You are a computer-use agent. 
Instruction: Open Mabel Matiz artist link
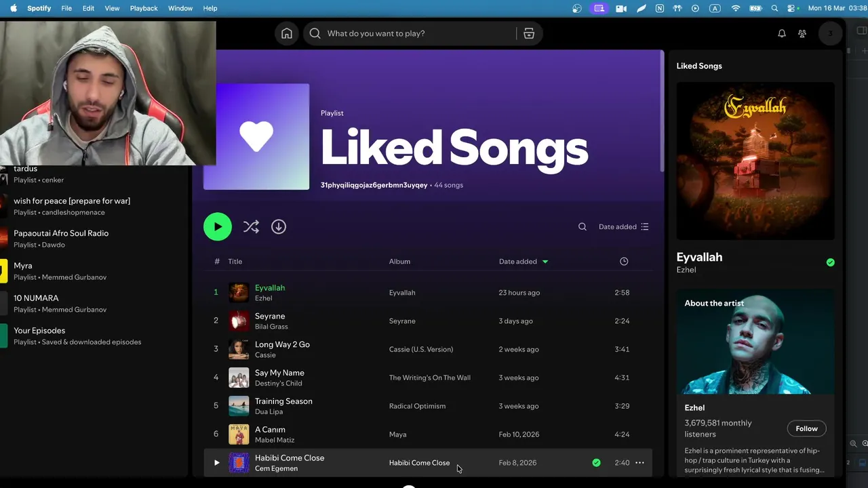[275, 440]
